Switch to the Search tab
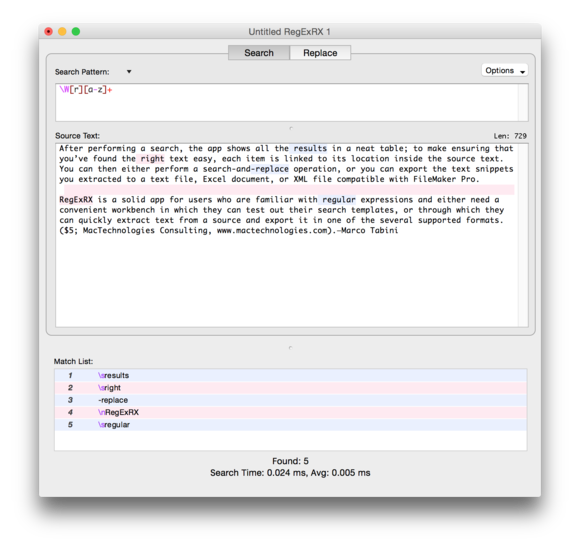 (x=259, y=53)
